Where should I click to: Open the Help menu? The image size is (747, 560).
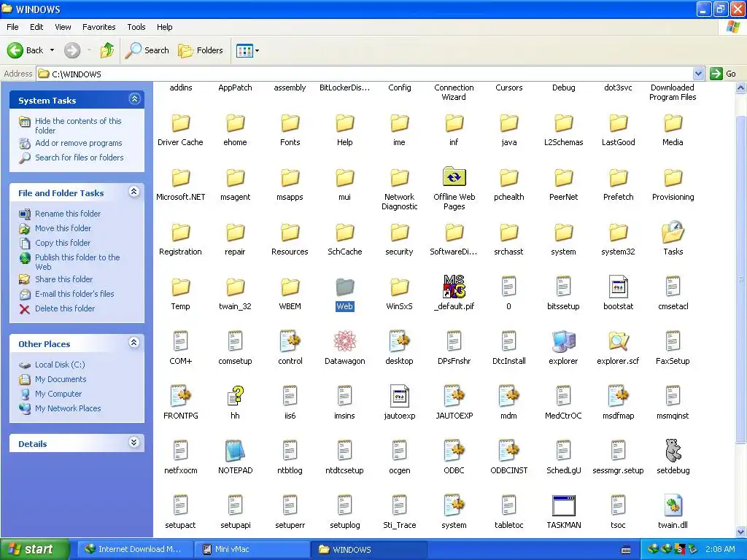point(164,27)
